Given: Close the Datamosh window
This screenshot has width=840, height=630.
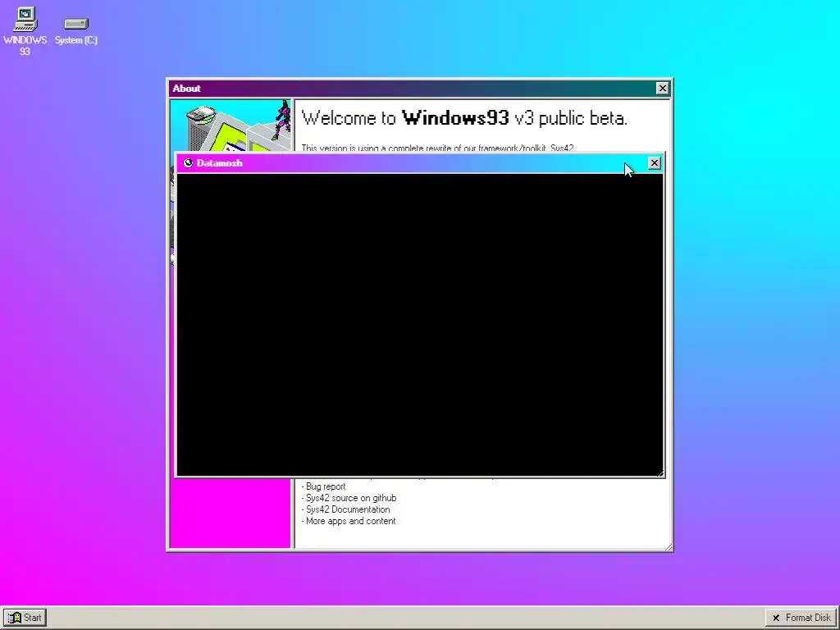Looking at the screenshot, I should click(x=654, y=163).
